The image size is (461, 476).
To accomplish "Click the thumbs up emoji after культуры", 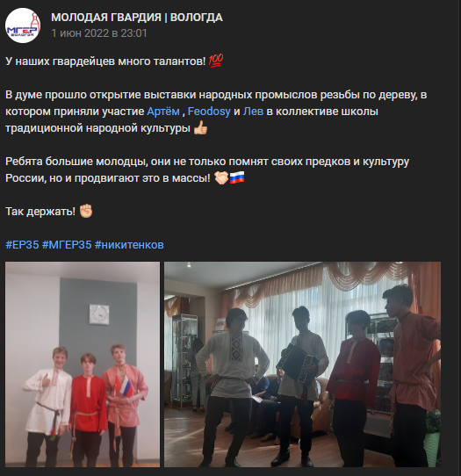I will pos(200,128).
